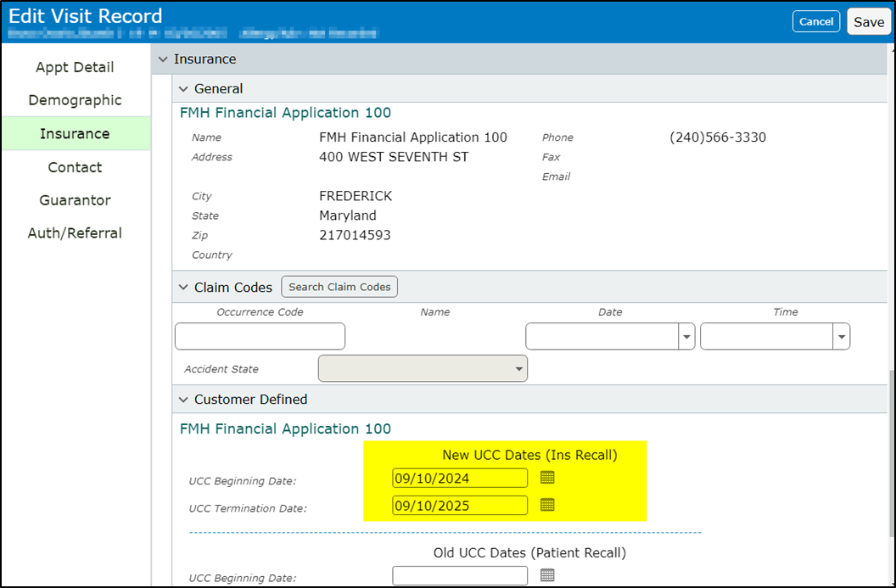Click the Accident State label

(x=221, y=369)
